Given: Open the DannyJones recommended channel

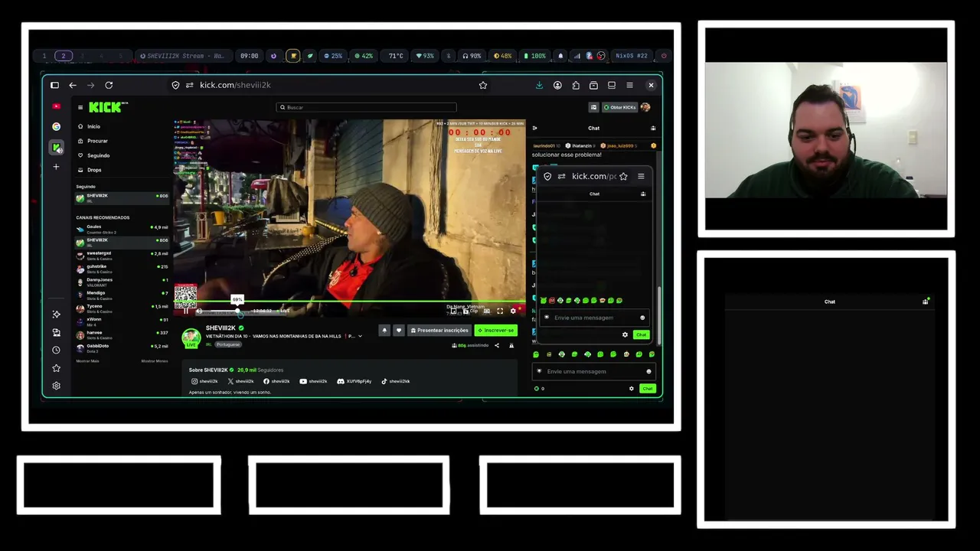Looking at the screenshot, I should (x=122, y=281).
